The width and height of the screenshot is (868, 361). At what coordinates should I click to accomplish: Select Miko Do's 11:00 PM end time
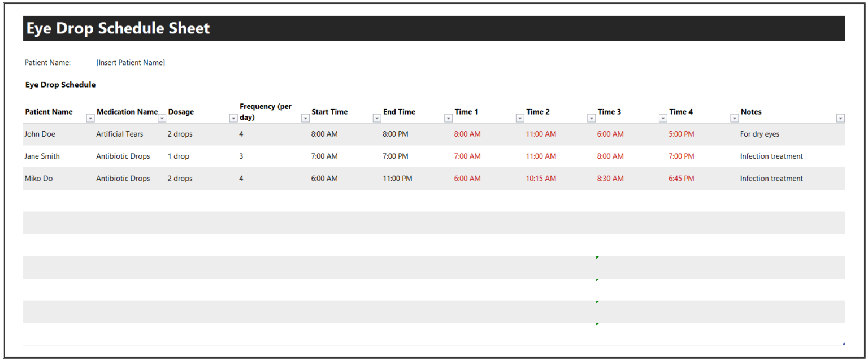click(x=397, y=179)
